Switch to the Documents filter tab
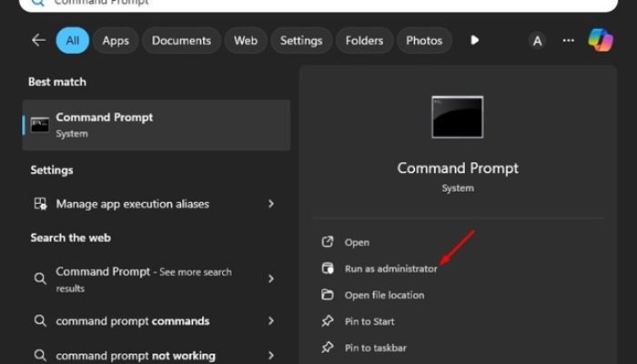 pos(181,40)
